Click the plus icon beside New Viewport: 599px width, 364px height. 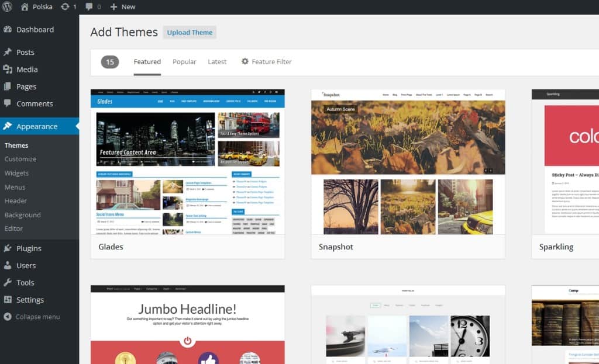pos(113,6)
